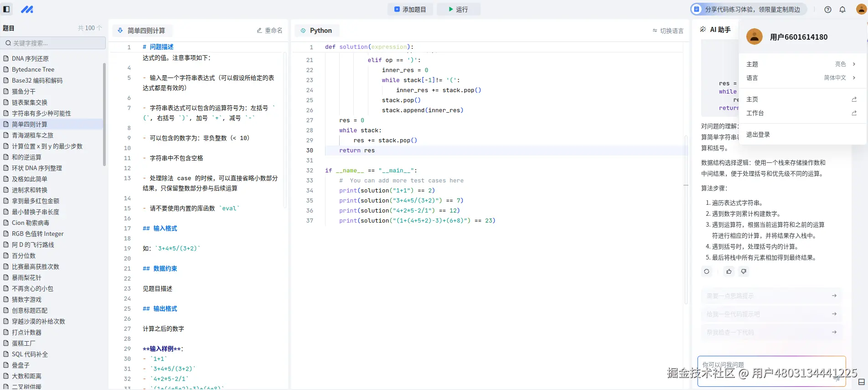
Task: Open problem RGB 色值转 Integer
Action: click(38, 234)
